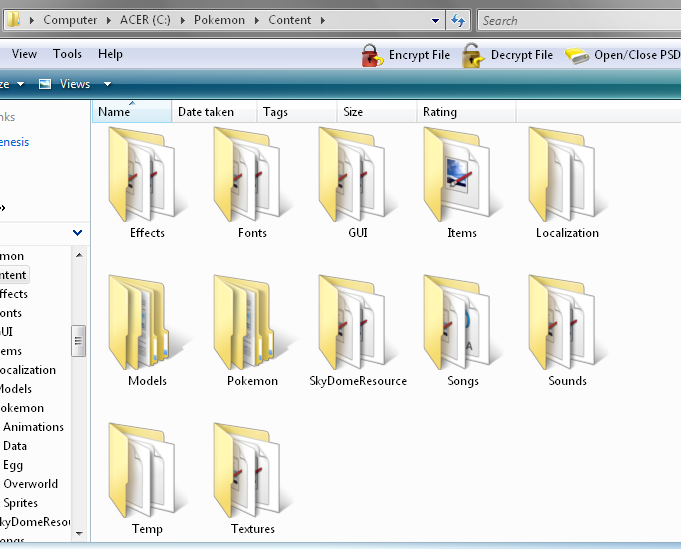Click the Search input field

point(579,20)
